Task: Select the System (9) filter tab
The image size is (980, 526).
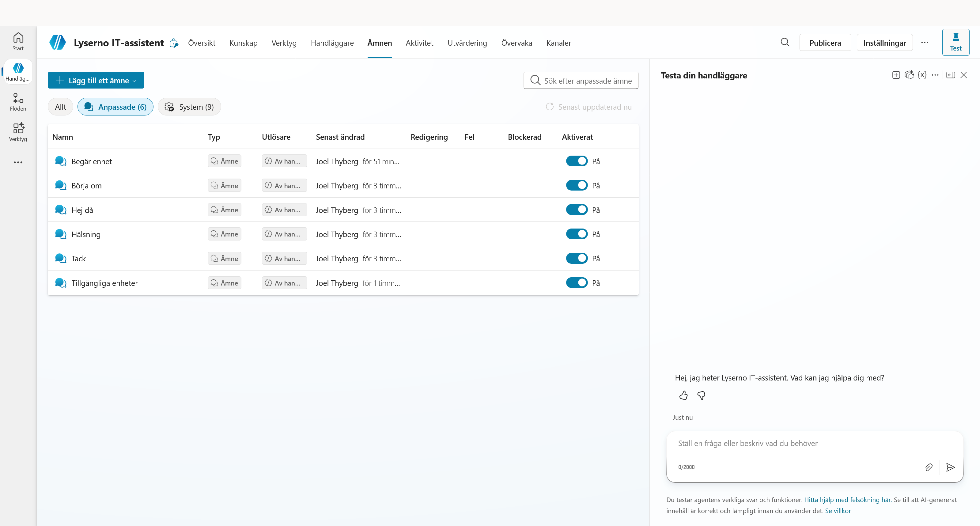Action: [x=189, y=107]
